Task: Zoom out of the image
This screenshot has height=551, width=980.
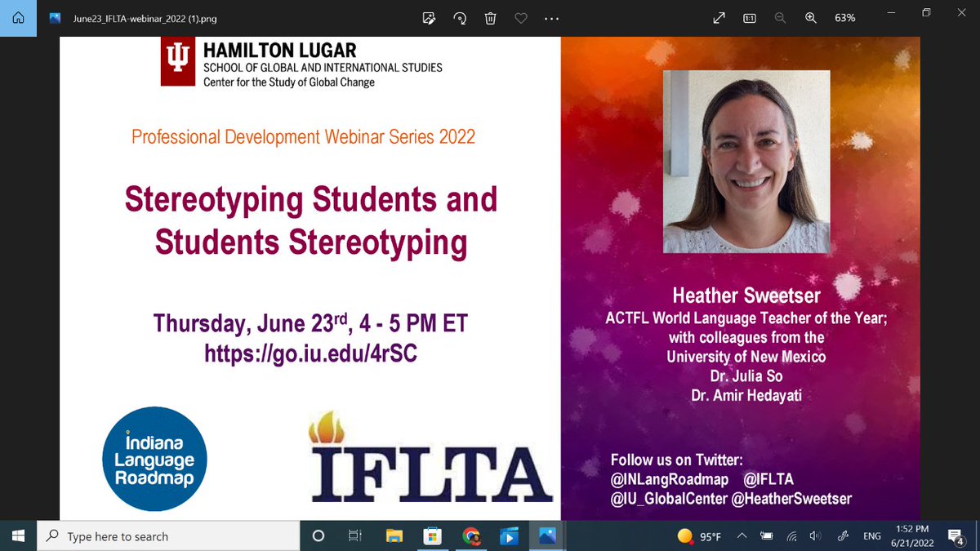Action: (x=780, y=17)
